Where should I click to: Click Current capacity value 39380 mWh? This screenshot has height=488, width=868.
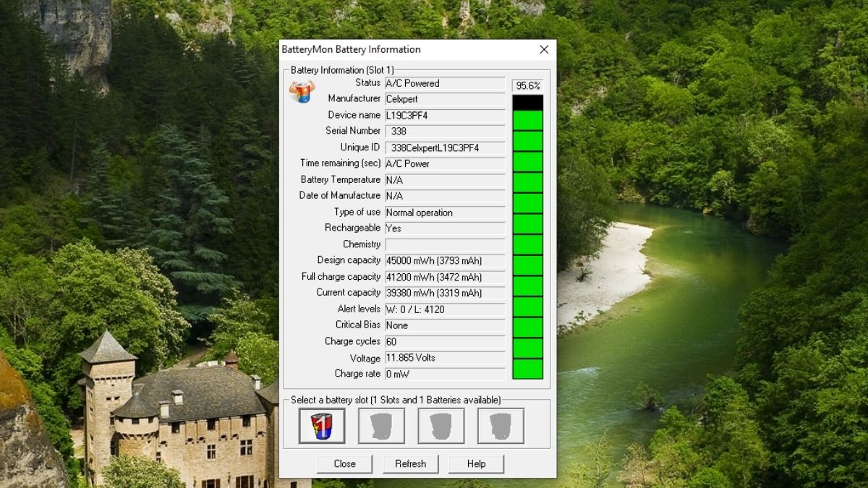tap(445, 293)
